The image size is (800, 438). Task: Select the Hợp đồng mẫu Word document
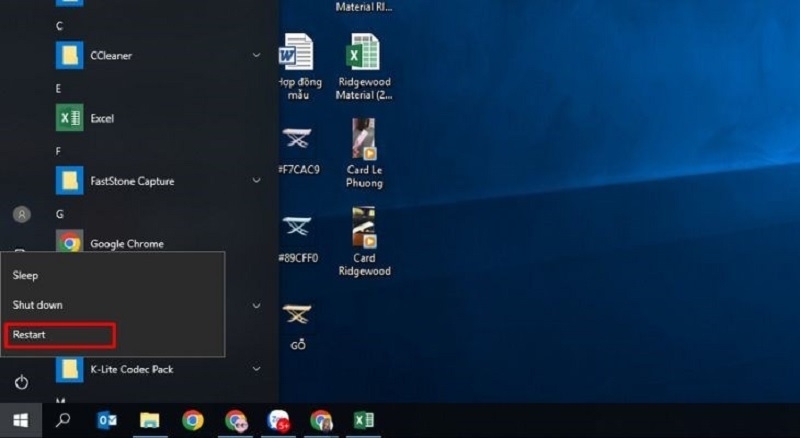tap(298, 66)
